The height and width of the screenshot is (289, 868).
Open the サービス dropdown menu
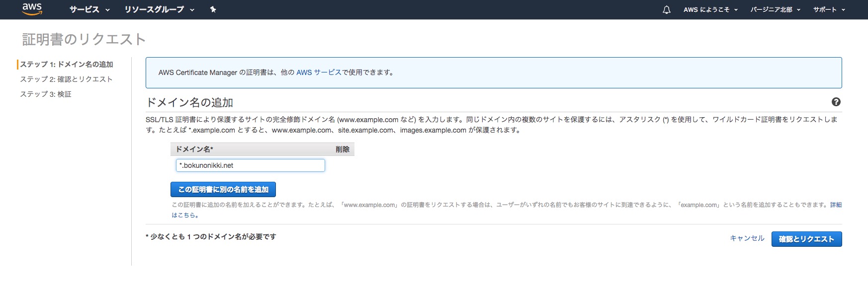tap(89, 9)
